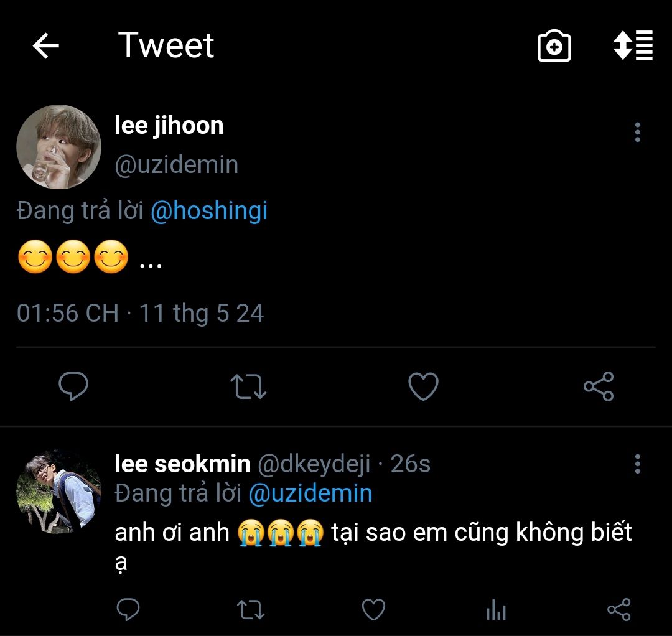
Task: Open more options for lee jihoon's tweet
Action: pyautogui.click(x=637, y=133)
